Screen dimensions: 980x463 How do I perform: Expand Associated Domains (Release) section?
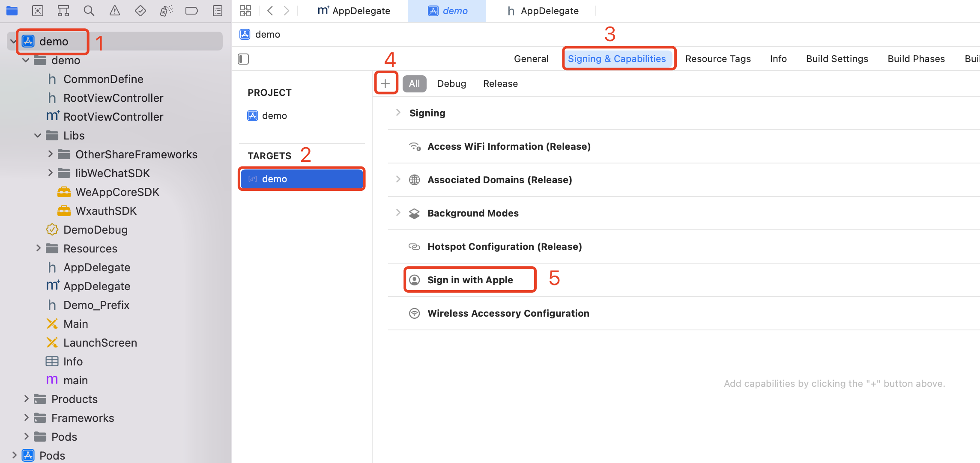tap(398, 179)
